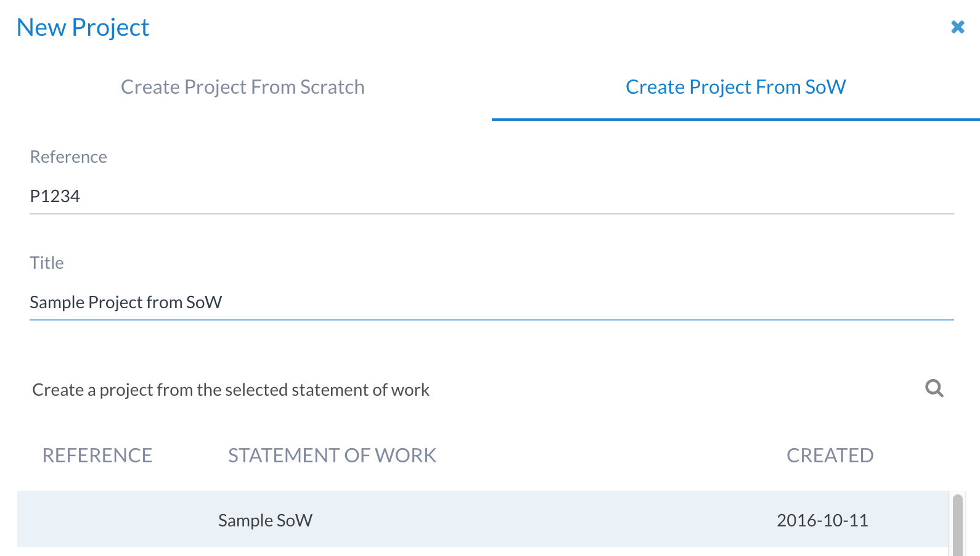The height and width of the screenshot is (556, 980).
Task: Click the 2016-10-11 created date cell
Action: pos(822,520)
